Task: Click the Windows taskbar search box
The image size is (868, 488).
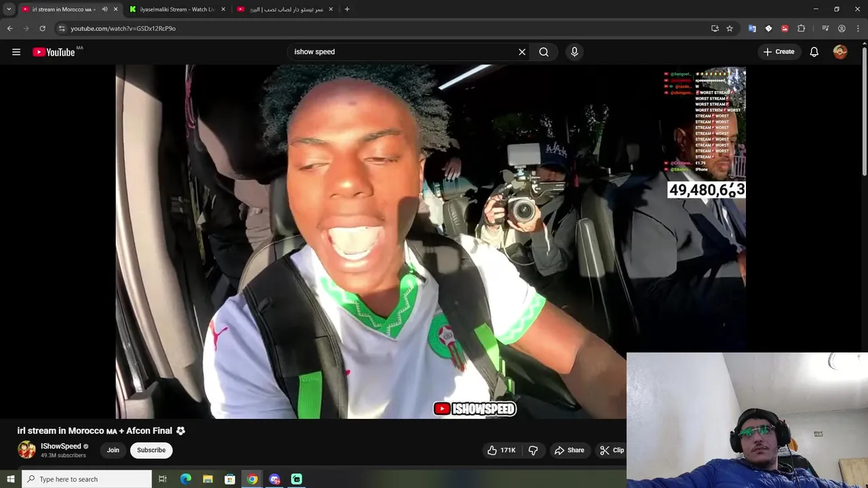Action: pos(87,479)
